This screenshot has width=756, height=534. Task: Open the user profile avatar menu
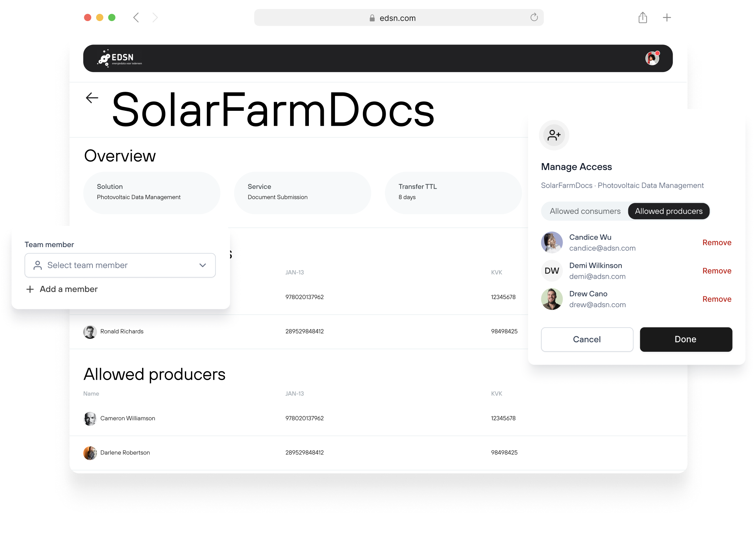point(652,58)
